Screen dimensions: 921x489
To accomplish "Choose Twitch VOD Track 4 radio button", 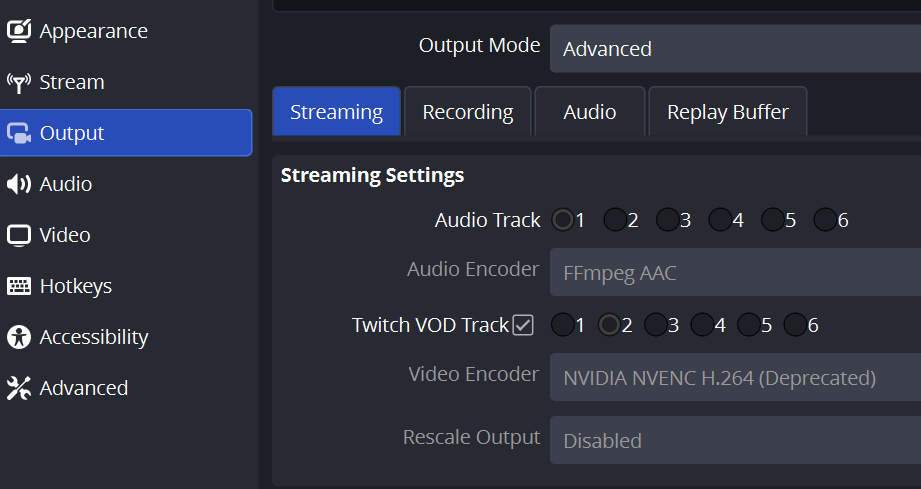I will (x=702, y=325).
